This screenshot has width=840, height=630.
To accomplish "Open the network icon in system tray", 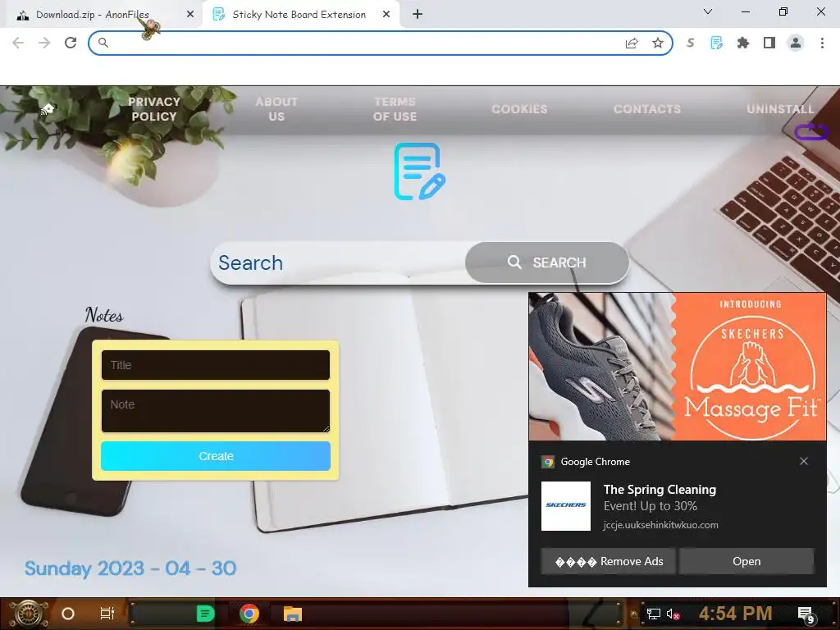I will [x=654, y=614].
